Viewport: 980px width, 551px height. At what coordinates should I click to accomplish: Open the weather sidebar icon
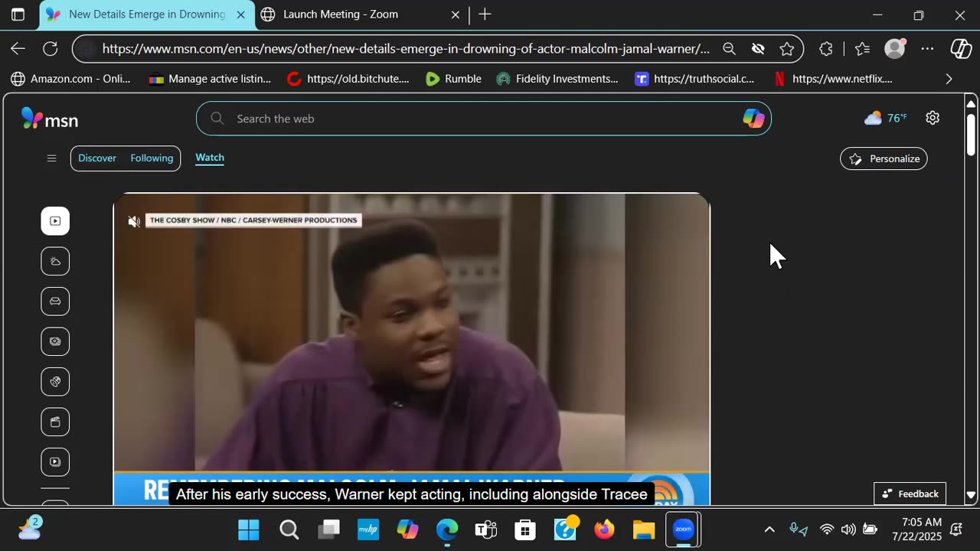tap(55, 261)
